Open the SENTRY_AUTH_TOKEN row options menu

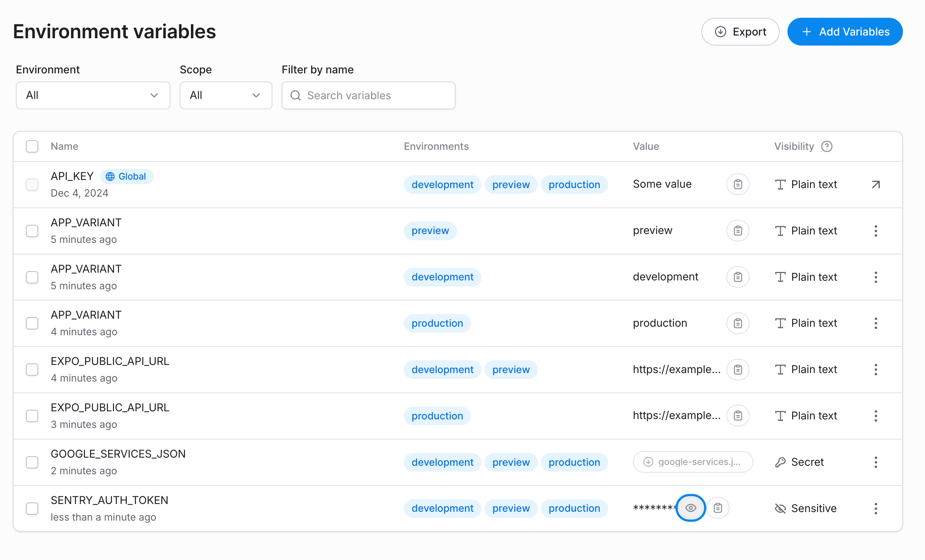pyautogui.click(x=876, y=508)
